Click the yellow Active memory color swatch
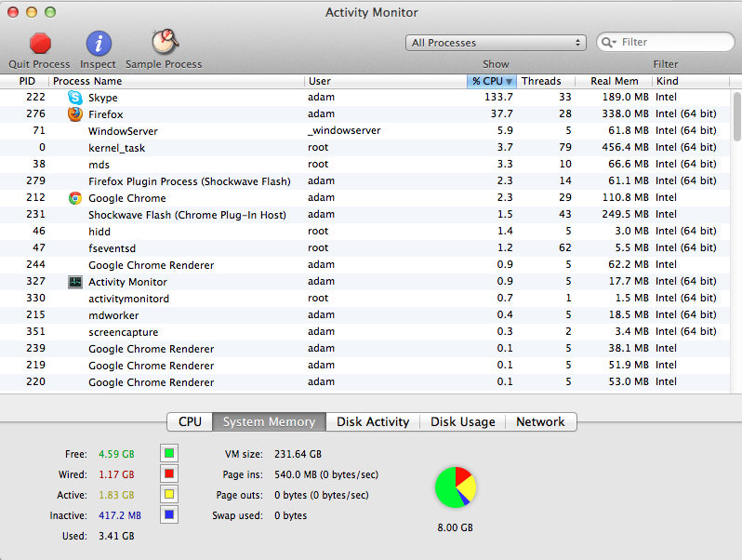Screen dimensions: 742x560 [x=169, y=494]
